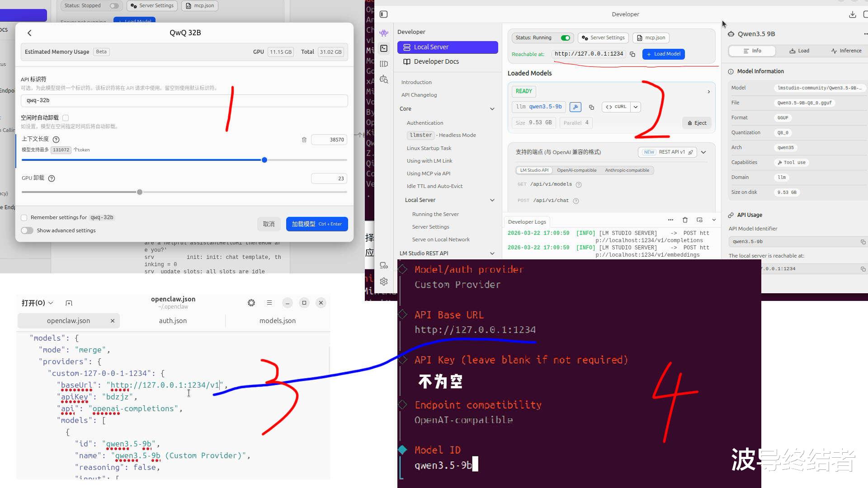The height and width of the screenshot is (488, 868).
Task: Click the Eject button for qwen3.5-9b
Action: point(697,123)
